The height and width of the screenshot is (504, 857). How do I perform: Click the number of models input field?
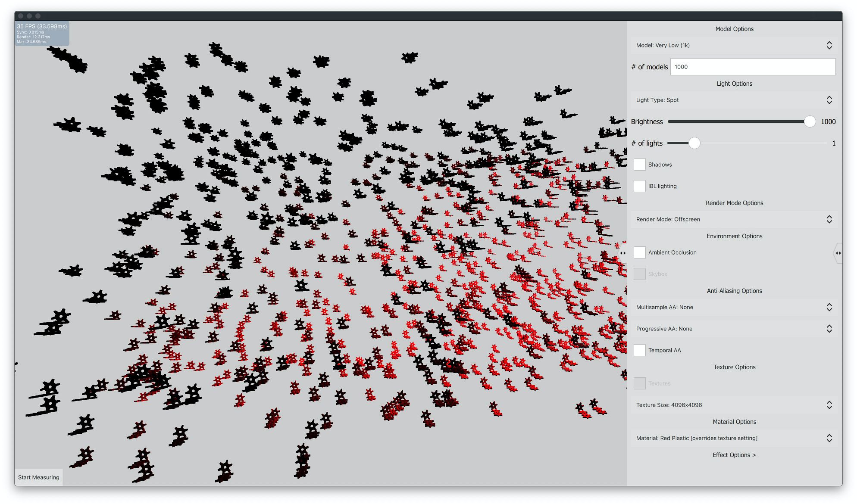[753, 67]
